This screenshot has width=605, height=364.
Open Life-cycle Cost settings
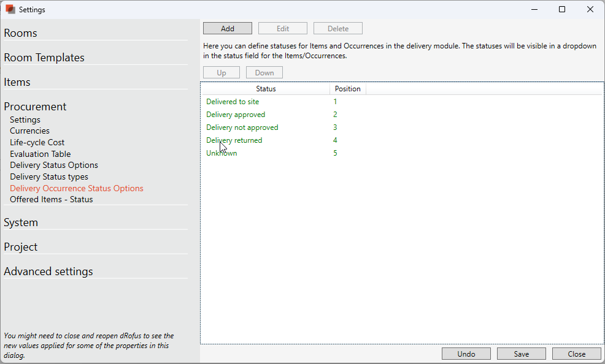coord(37,142)
